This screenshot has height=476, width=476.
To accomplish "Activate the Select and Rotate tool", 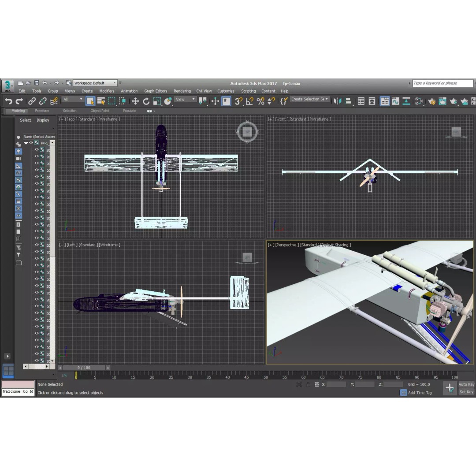I will point(147,100).
